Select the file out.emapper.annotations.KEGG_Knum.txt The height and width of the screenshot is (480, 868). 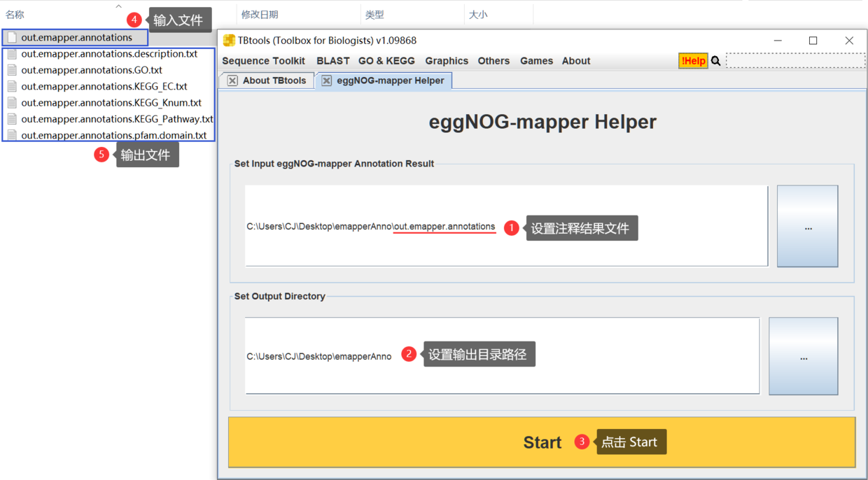tap(111, 103)
